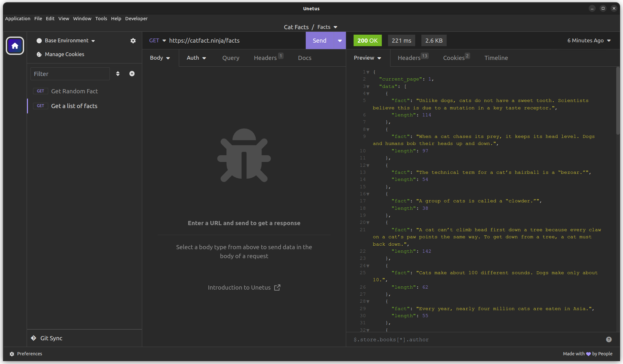The width and height of the screenshot is (623, 364).
Task: Collapse fold arrow on line 16
Action: [x=368, y=194]
